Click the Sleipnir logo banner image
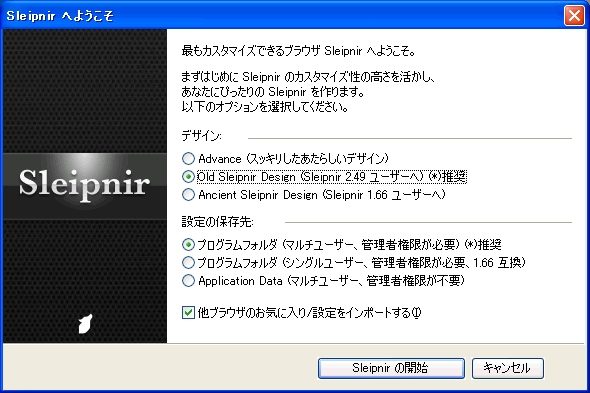 85,186
